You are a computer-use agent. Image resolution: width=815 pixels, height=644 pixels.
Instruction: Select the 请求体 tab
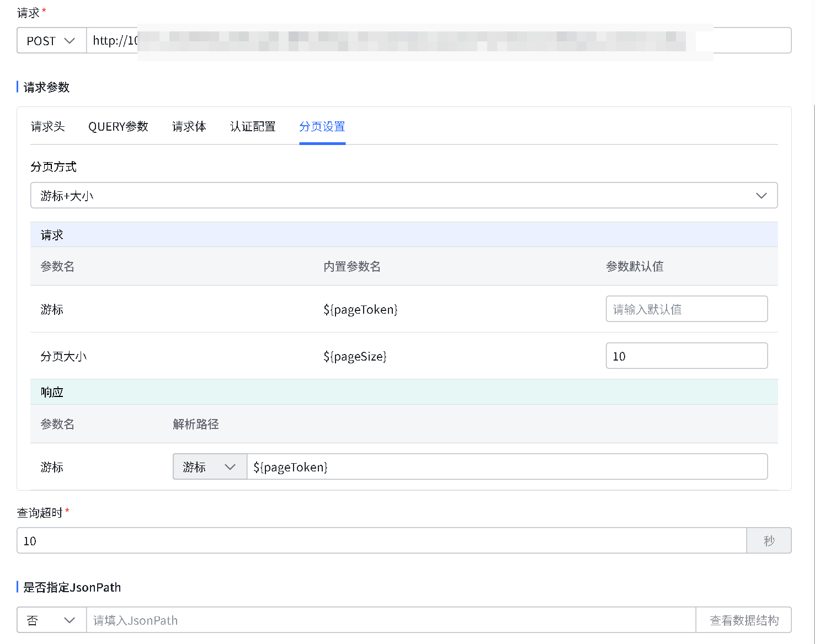tap(189, 127)
